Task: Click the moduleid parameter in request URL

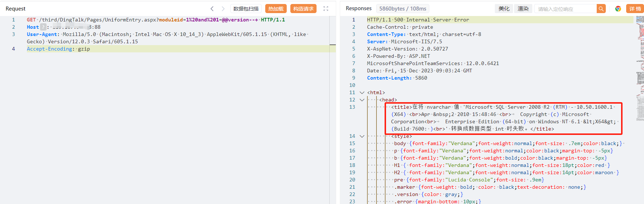Action: pos(171,20)
